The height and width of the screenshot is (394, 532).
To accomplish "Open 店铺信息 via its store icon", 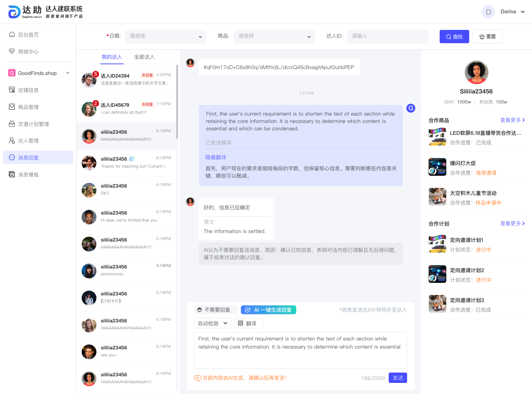I will [12, 90].
